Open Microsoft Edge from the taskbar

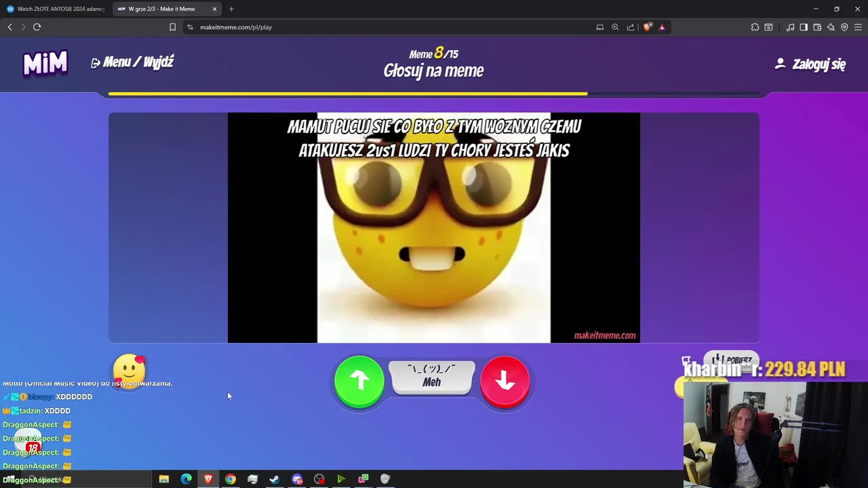pos(186,479)
